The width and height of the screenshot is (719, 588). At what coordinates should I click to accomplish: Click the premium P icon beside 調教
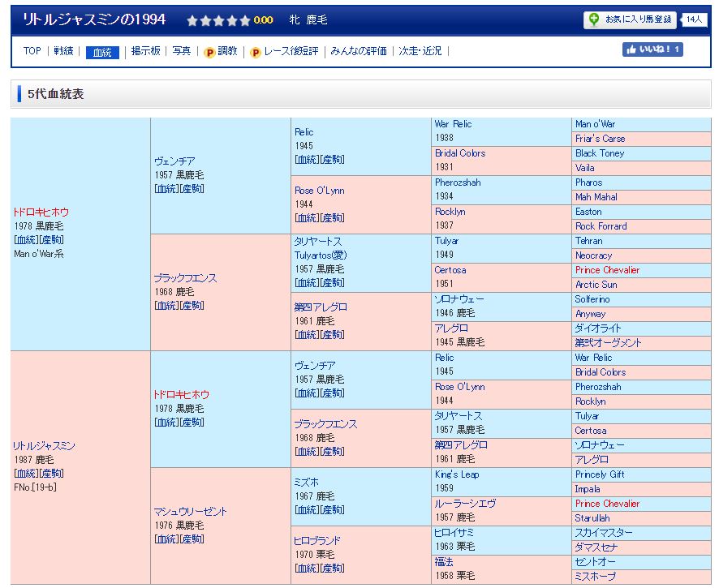(x=209, y=51)
